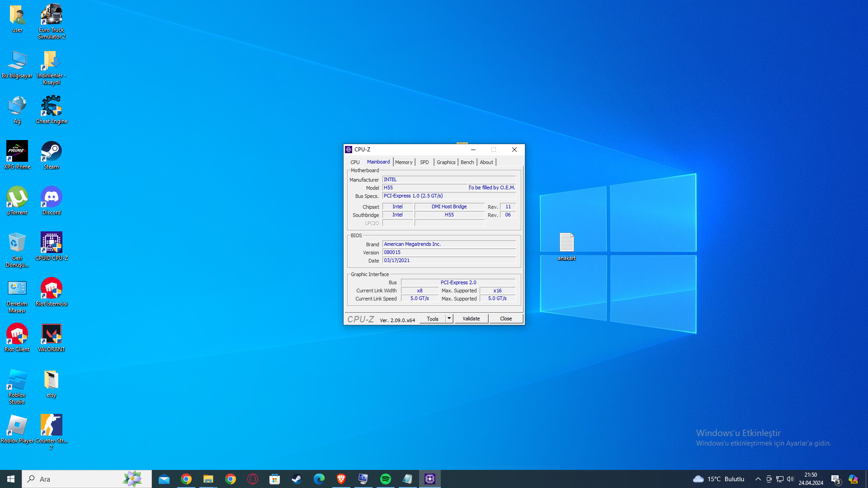
Task: Click the PCI-Express 2.0 graphic bus value
Action: click(458, 282)
